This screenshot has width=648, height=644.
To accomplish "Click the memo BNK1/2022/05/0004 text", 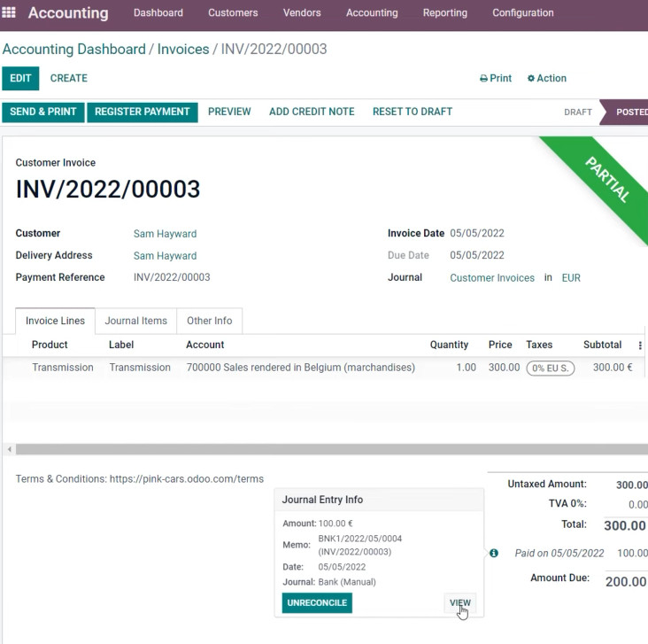I will click(360, 539).
